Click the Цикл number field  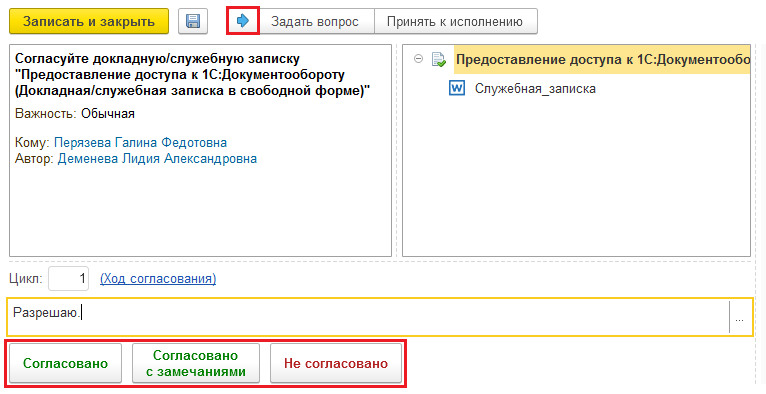(68, 279)
